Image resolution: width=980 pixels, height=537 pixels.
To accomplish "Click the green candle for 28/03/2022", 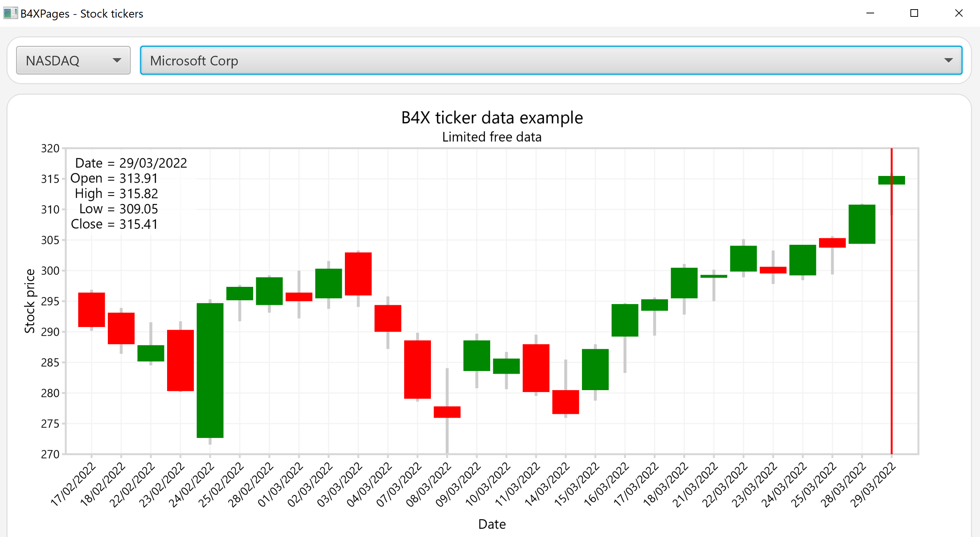I will point(861,224).
